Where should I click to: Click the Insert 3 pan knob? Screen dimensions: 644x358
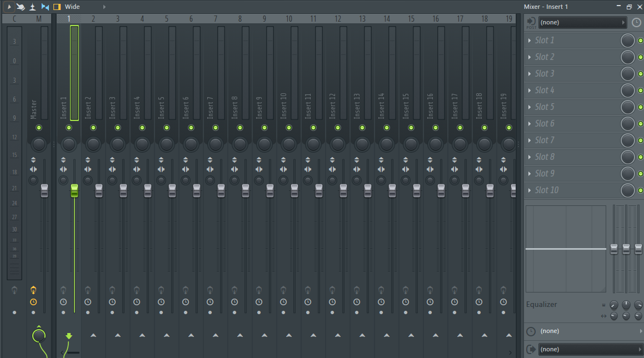(x=117, y=144)
